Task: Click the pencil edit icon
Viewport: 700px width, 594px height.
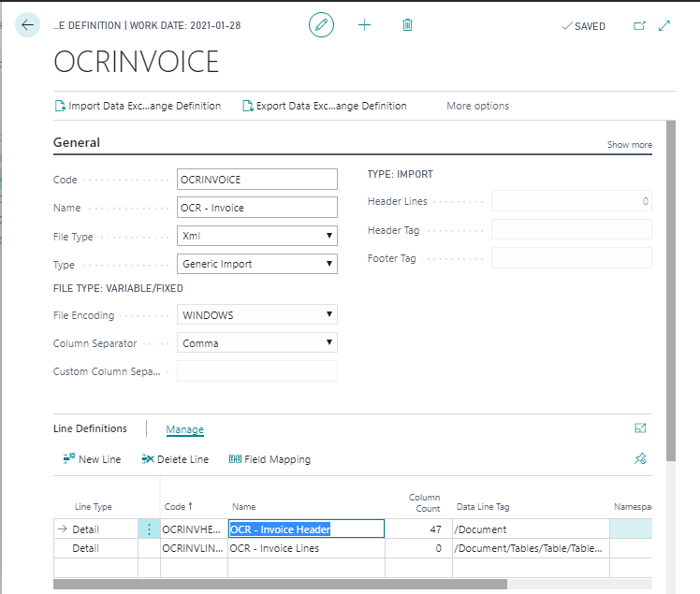Action: [321, 25]
